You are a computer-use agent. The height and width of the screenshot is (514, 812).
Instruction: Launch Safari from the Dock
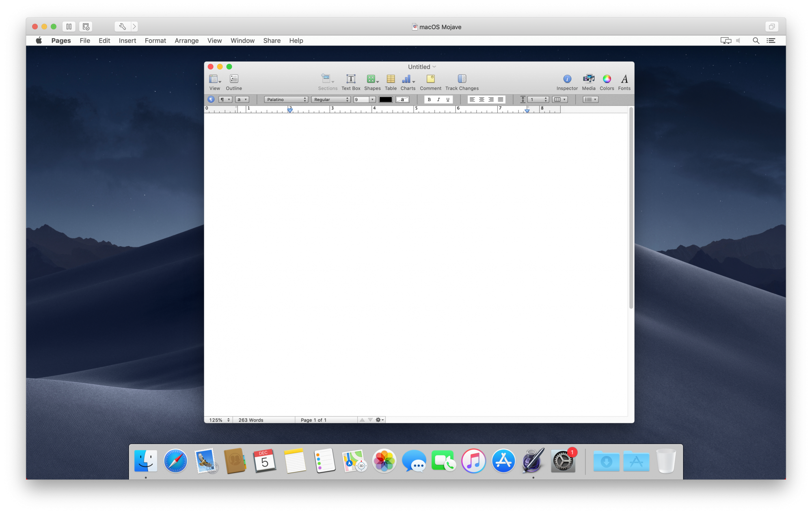coord(175,461)
